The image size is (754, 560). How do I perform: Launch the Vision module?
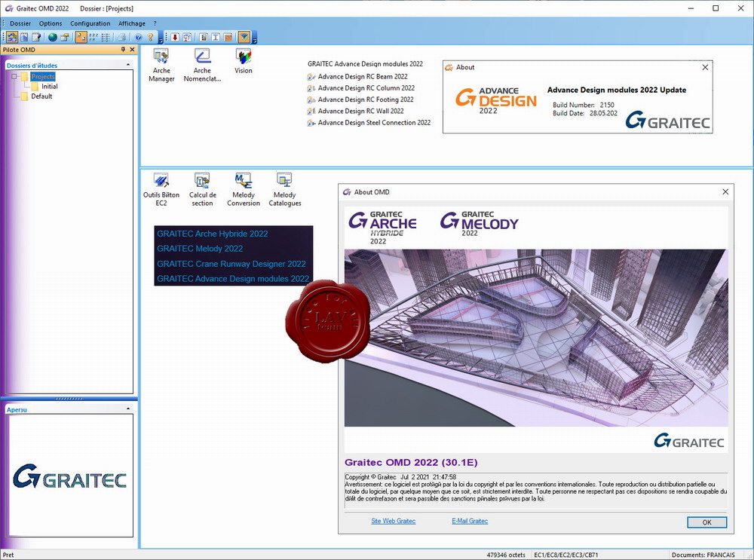point(244,61)
